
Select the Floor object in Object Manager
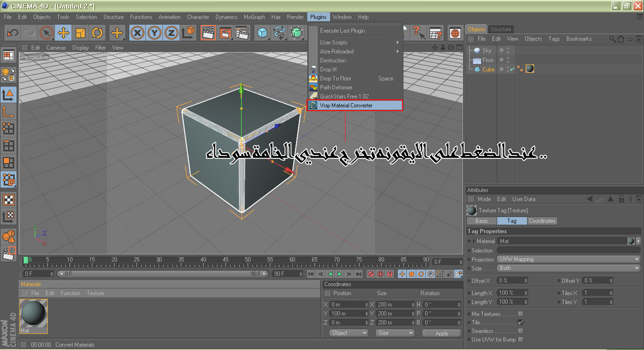(x=488, y=60)
